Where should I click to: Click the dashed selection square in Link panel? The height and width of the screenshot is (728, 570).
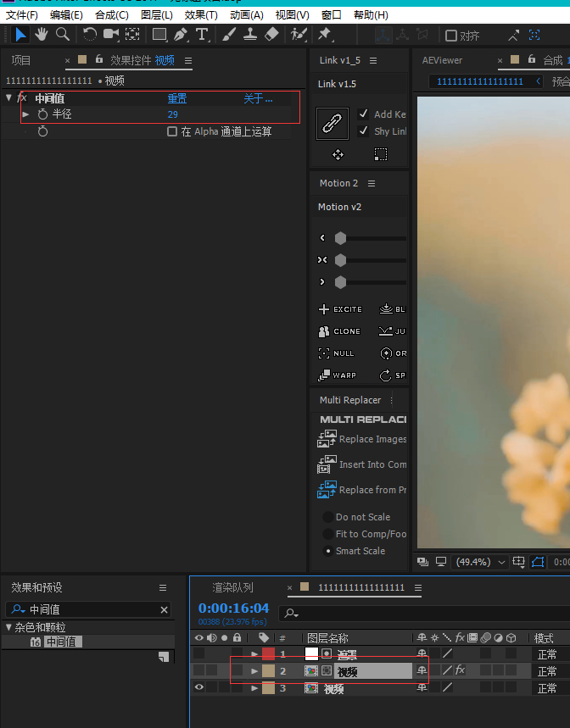click(381, 154)
